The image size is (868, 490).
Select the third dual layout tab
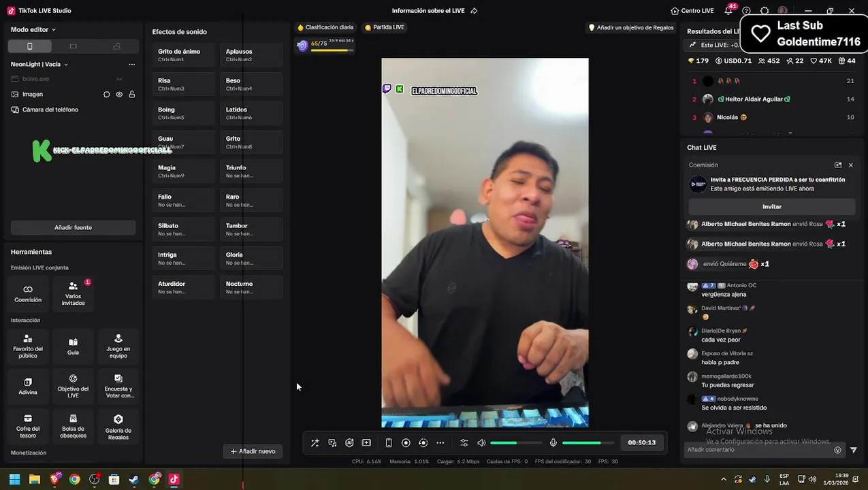tap(116, 46)
